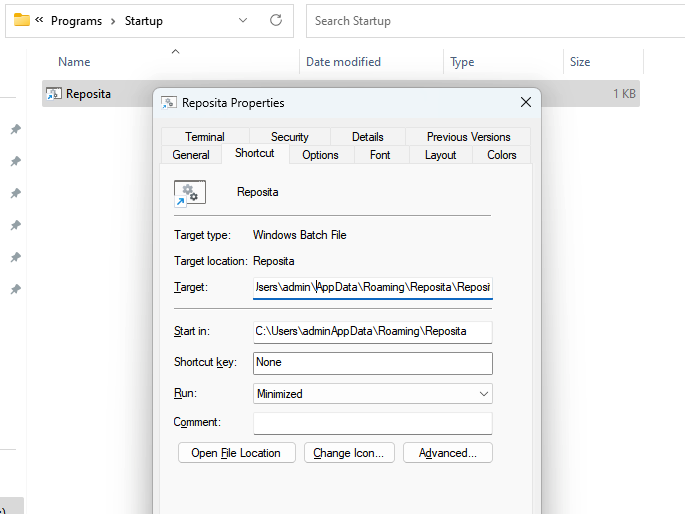Open Advanced shortcut settings
Image resolution: width=685 pixels, height=514 pixels.
(448, 453)
